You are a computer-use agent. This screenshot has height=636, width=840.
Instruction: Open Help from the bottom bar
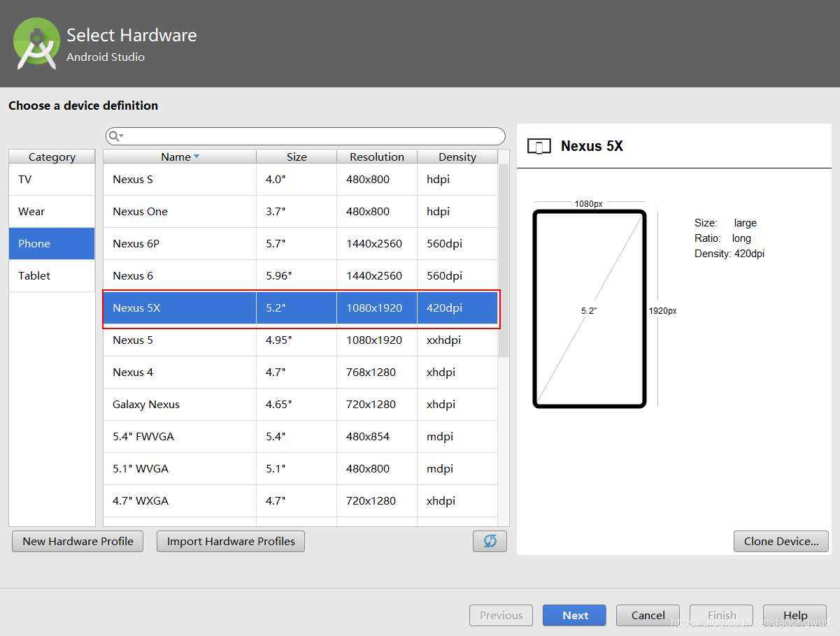point(795,616)
